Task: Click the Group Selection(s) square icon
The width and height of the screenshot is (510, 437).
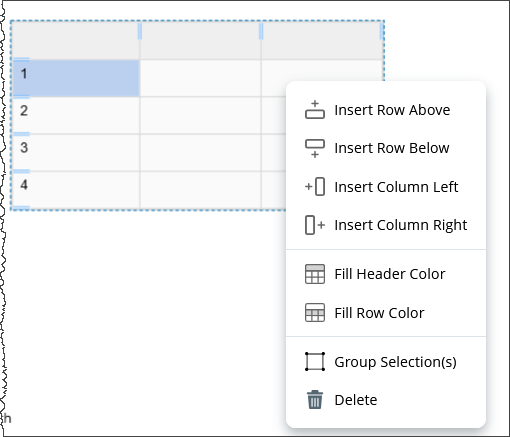Action: click(315, 361)
